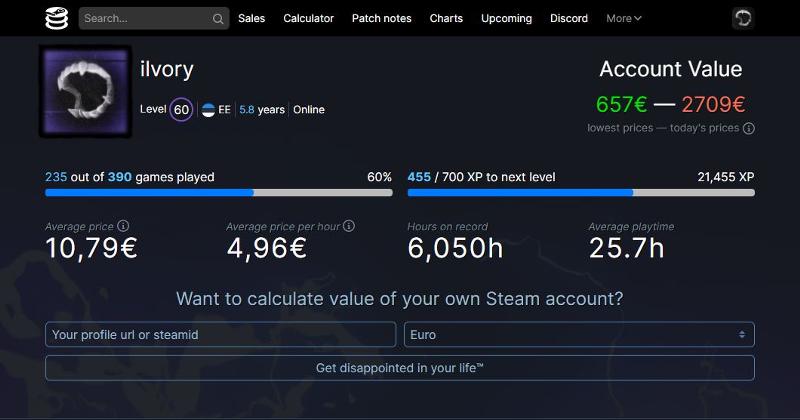Click the Estonia flag icon
The height and width of the screenshot is (420, 800).
tap(208, 110)
